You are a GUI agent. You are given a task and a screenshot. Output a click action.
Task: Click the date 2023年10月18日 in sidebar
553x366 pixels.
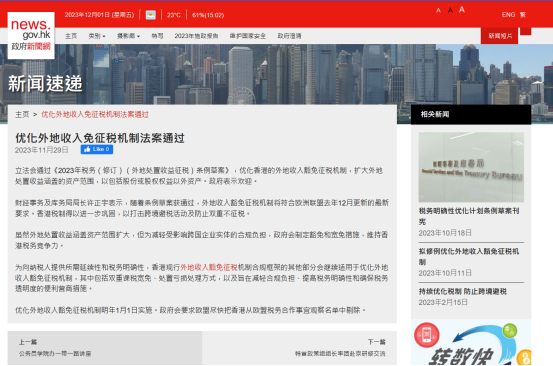point(445,233)
